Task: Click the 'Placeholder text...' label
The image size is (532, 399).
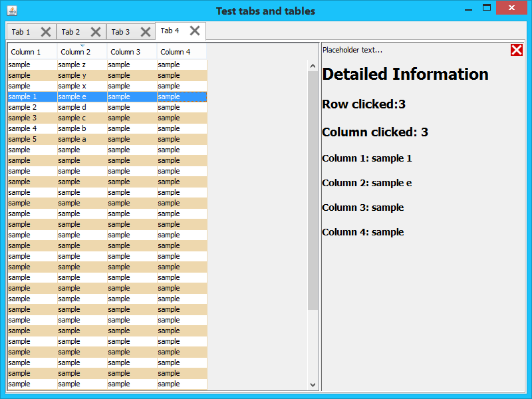Action: 352,50
